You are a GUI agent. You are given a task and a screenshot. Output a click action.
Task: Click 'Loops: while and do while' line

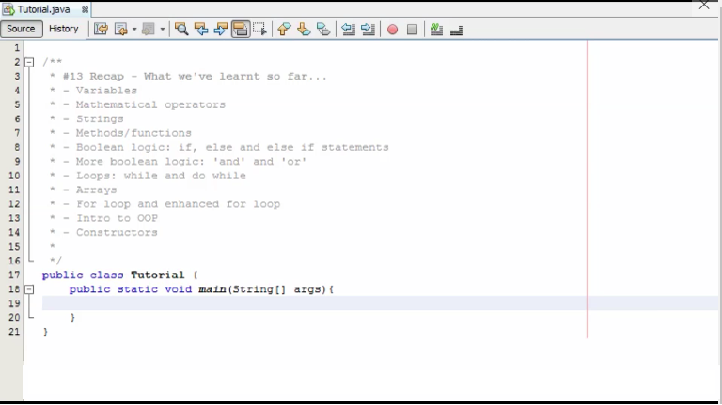(148, 175)
